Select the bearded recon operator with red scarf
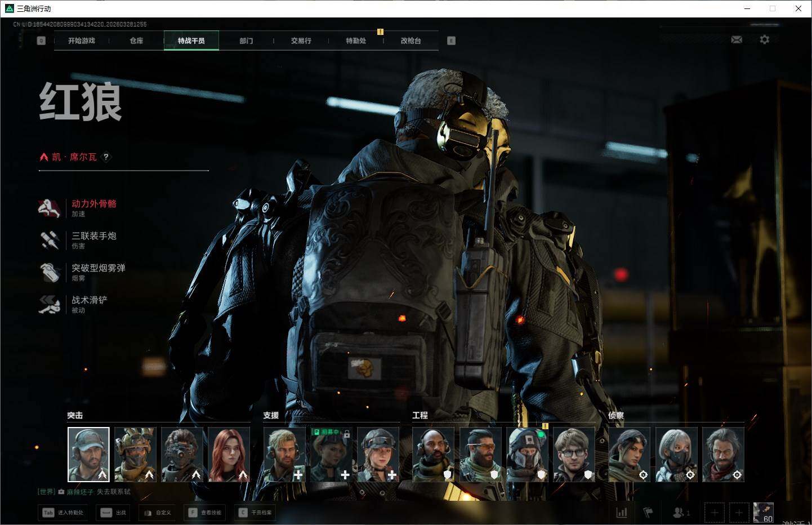 pyautogui.click(x=723, y=455)
